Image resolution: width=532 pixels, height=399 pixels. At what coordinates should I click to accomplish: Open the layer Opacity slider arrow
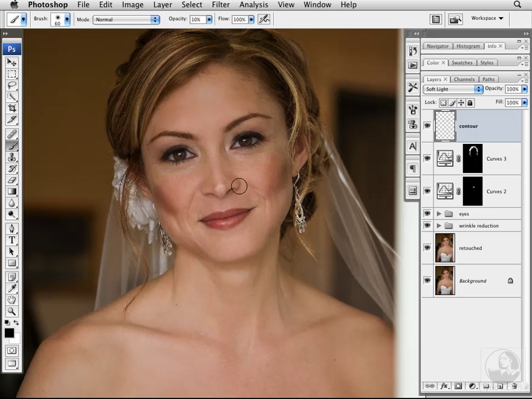coord(525,89)
